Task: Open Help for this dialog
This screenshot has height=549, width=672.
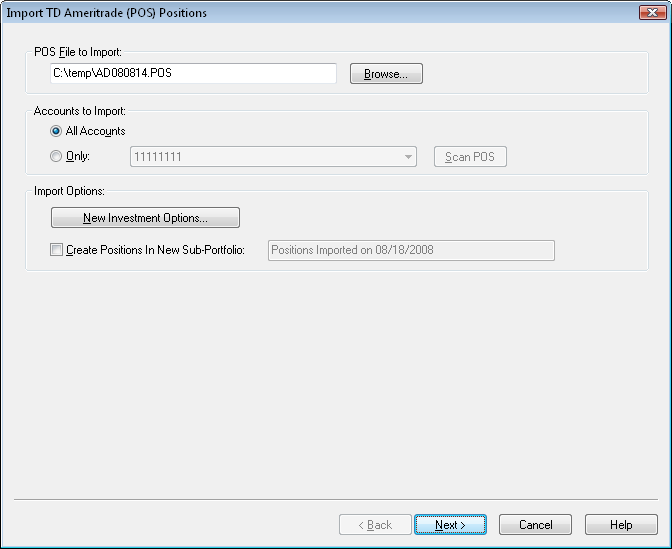Action: 621,525
